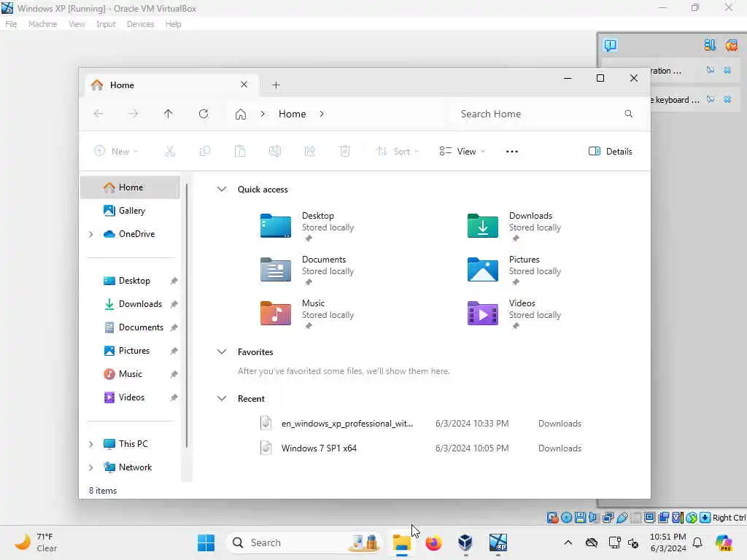Screen dimensions: 747x560
Task: Unpin Videos from the sidebar
Action: [174, 397]
